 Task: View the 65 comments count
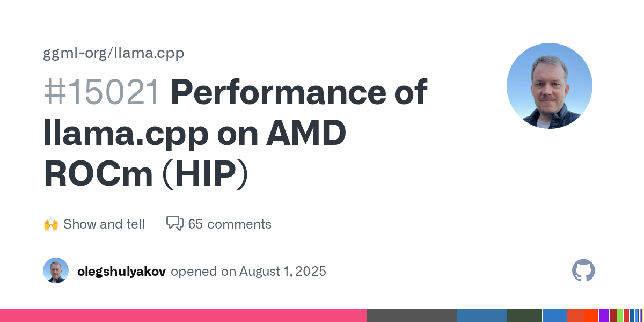(230, 224)
